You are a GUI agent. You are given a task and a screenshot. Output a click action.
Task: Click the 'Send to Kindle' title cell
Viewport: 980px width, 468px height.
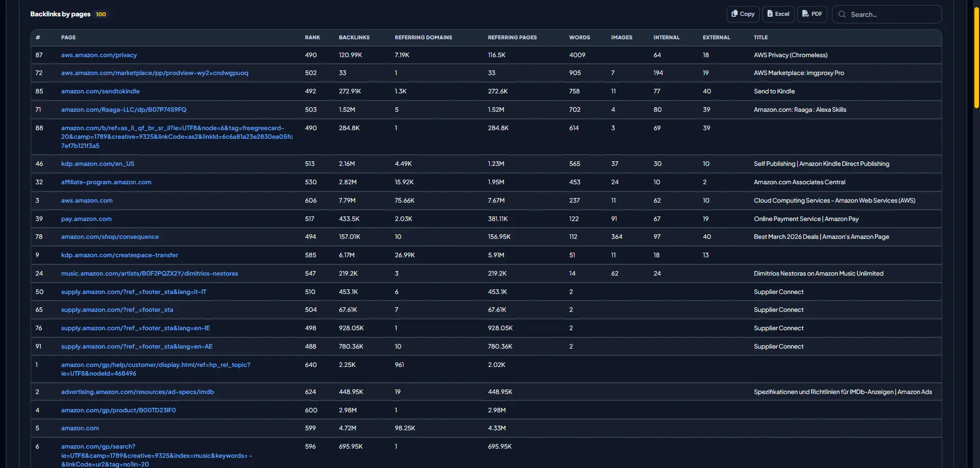[x=774, y=91]
